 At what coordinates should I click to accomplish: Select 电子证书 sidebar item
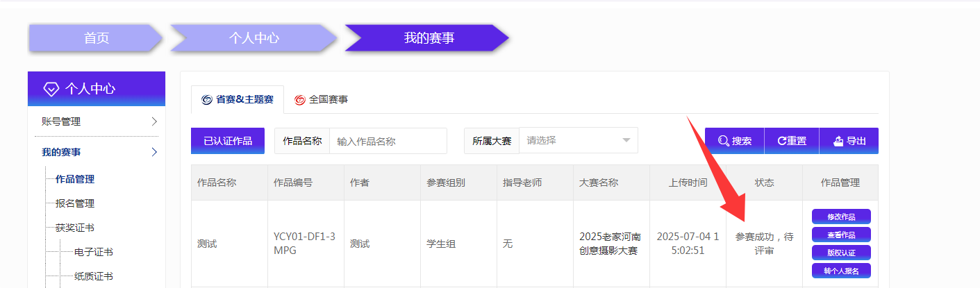(x=94, y=252)
